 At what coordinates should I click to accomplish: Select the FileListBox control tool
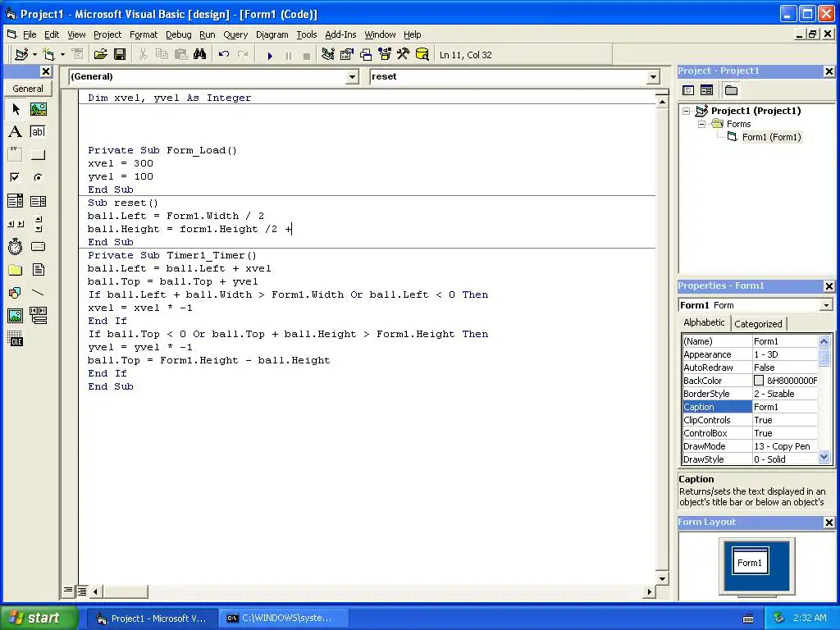(x=38, y=269)
